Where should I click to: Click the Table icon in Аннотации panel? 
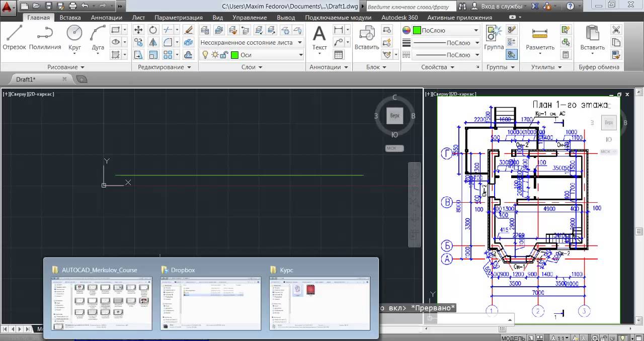tap(339, 55)
